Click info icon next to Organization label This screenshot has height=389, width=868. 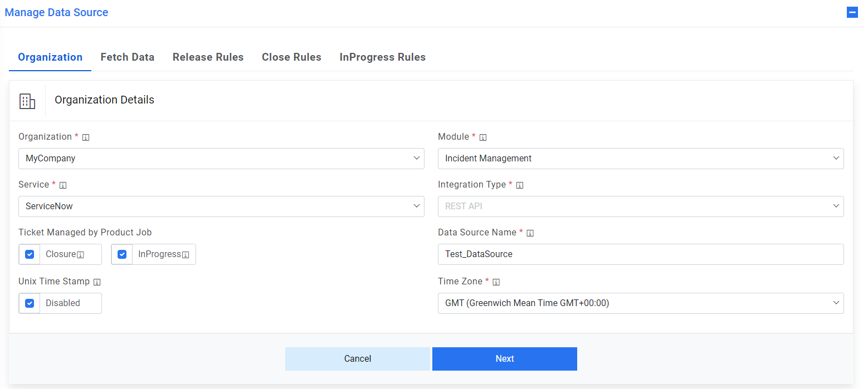tap(86, 137)
